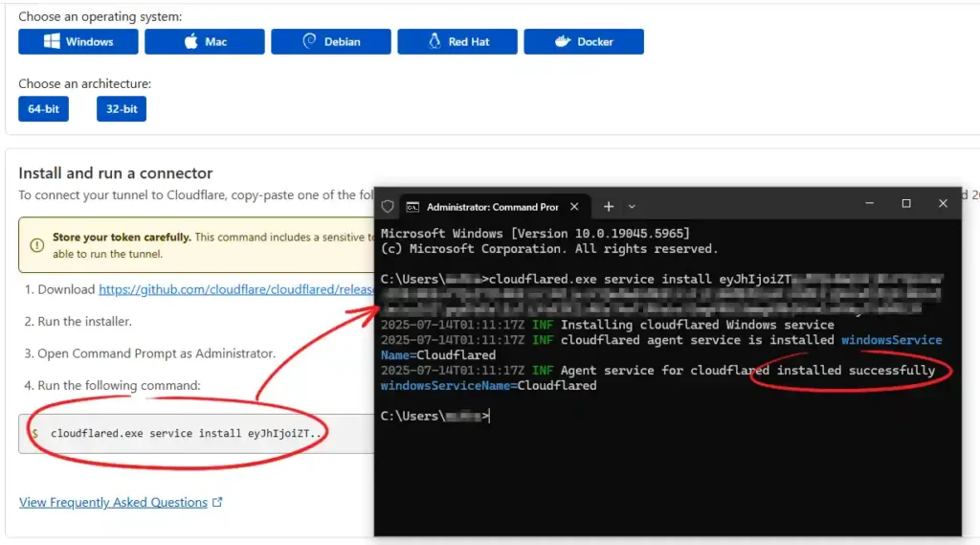Close the Administrator: Command Prompt tab
The image size is (980, 545).
coord(574,207)
